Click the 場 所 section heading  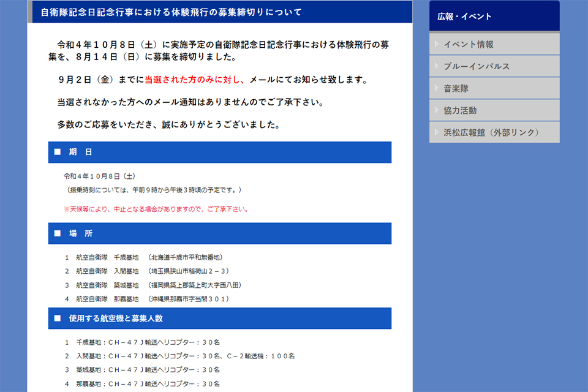[x=220, y=233]
